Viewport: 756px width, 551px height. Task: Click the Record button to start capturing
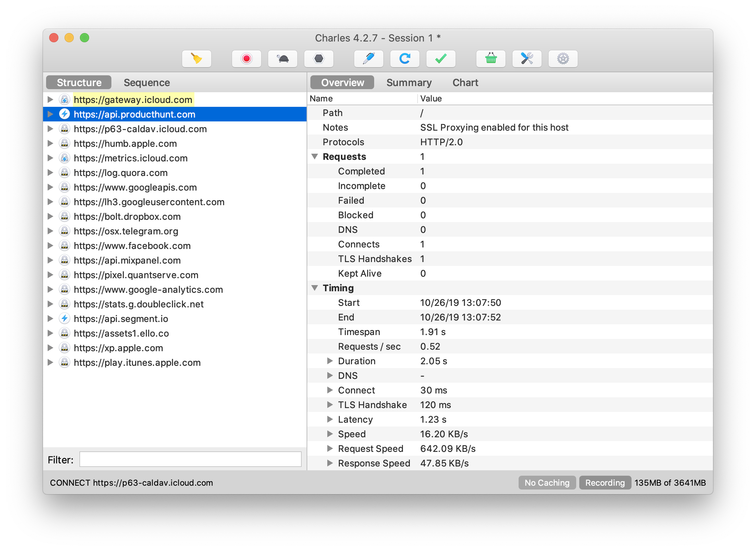pyautogui.click(x=247, y=58)
